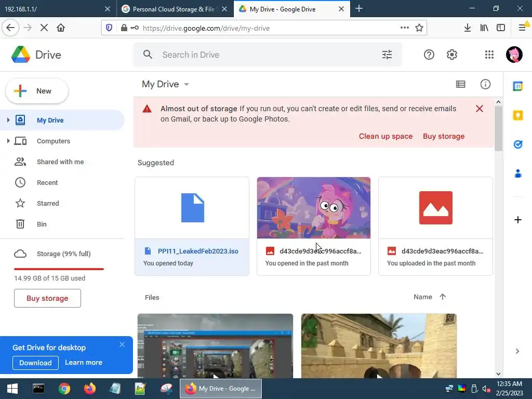Open page actions three-dot menu
The height and width of the screenshot is (399, 532).
[404, 28]
